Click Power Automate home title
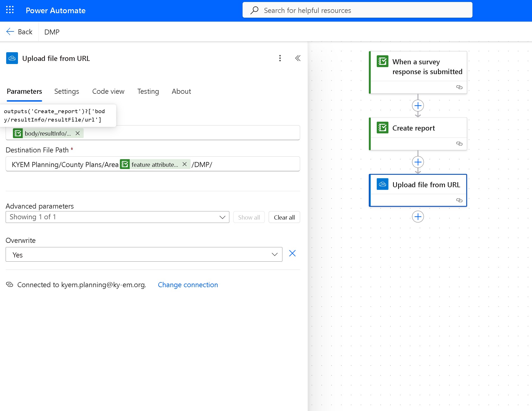 [56, 10]
